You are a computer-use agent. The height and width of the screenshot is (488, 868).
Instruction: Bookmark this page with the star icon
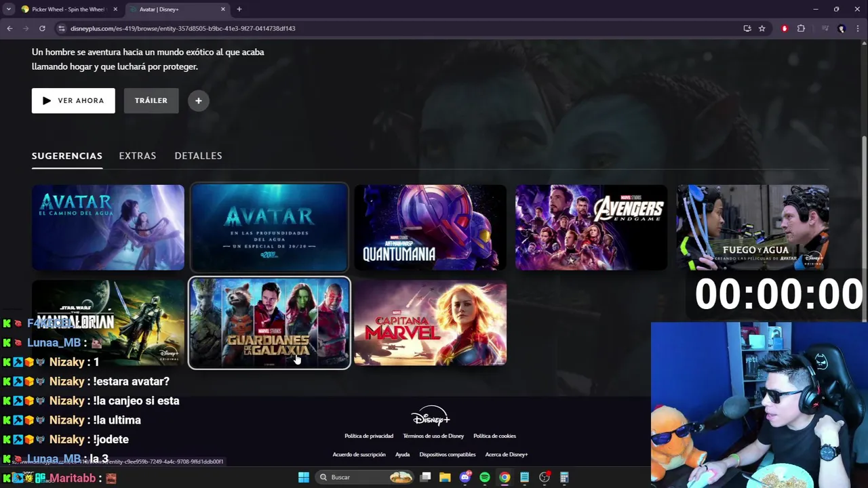[762, 28]
